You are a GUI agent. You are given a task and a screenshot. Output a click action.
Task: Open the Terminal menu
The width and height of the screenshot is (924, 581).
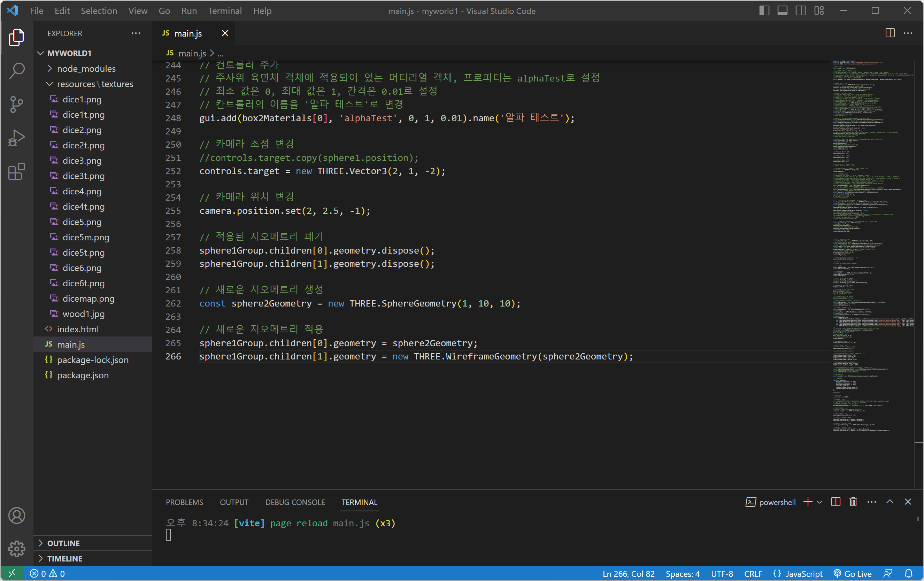coord(224,11)
